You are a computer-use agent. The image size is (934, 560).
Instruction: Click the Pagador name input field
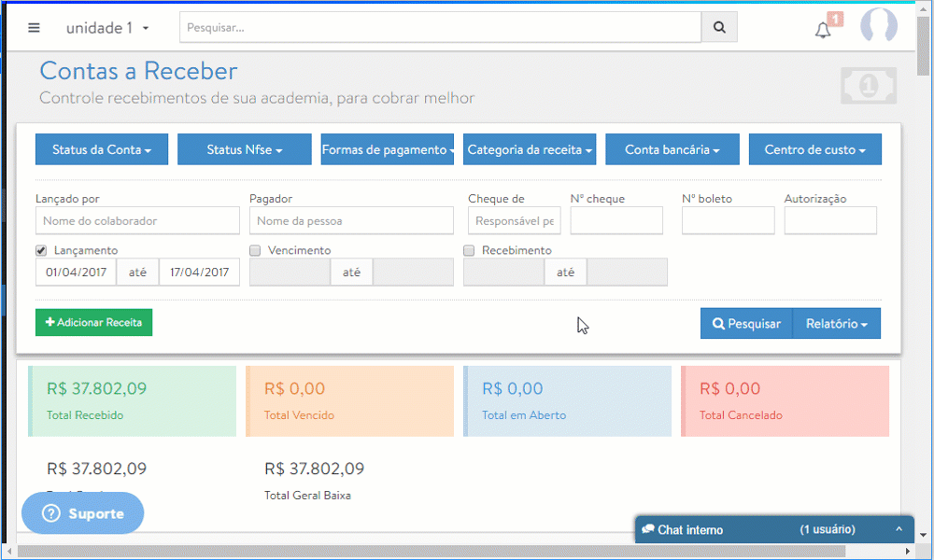[x=351, y=221]
